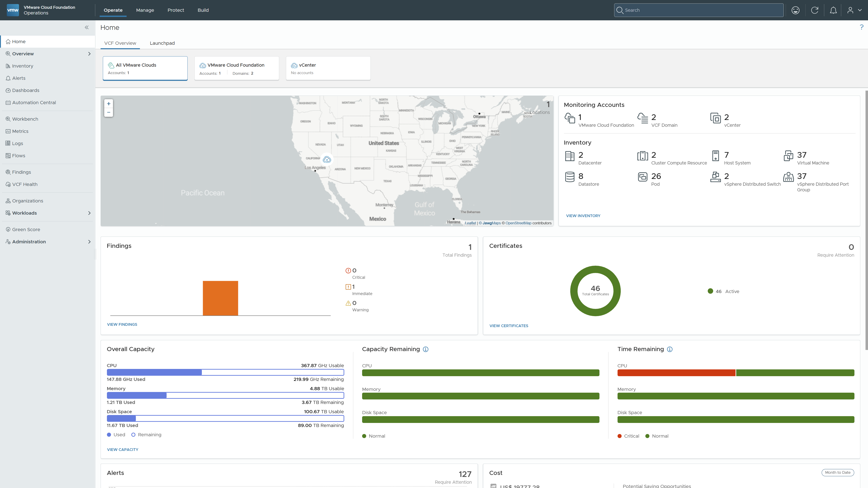Switch to the Manage top menu
868x488 pixels.
145,10
